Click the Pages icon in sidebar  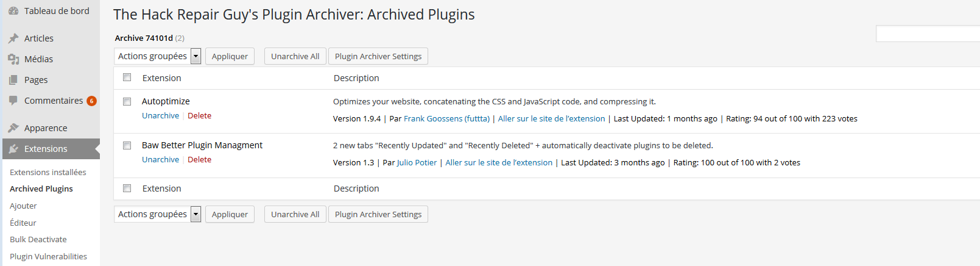13,80
